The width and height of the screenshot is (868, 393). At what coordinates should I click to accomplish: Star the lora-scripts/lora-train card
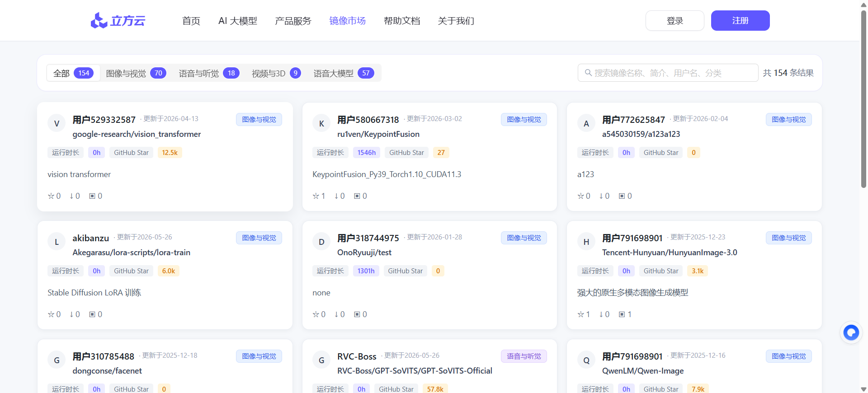51,314
